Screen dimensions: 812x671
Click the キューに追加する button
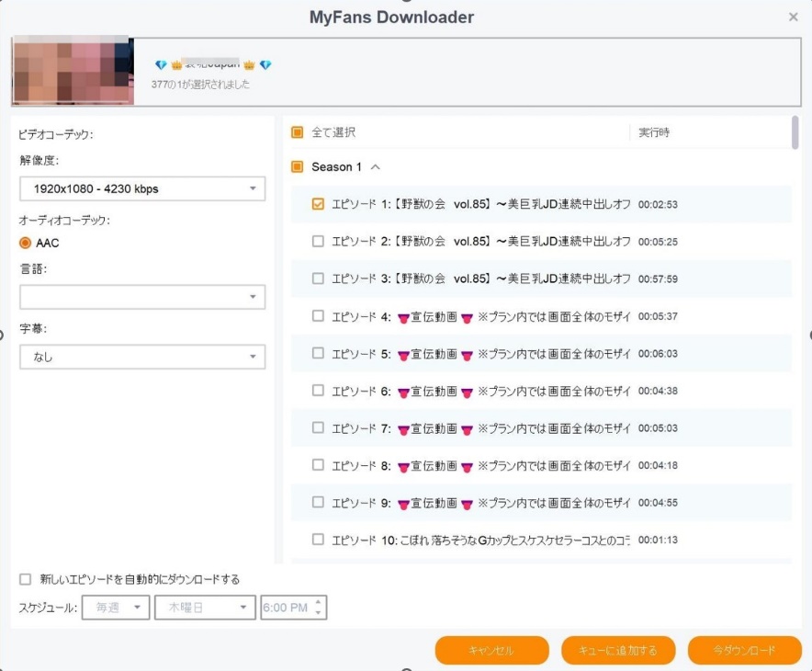pyautogui.click(x=618, y=650)
